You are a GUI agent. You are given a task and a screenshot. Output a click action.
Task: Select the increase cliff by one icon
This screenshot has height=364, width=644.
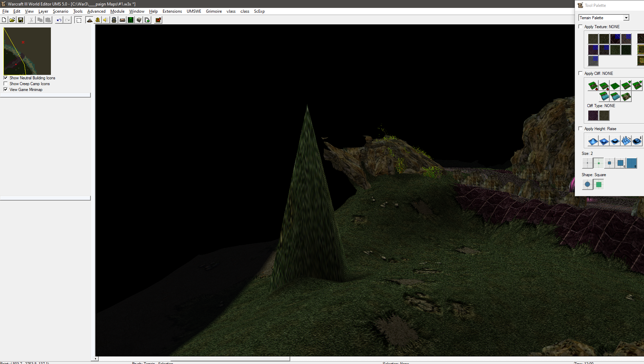(x=626, y=86)
